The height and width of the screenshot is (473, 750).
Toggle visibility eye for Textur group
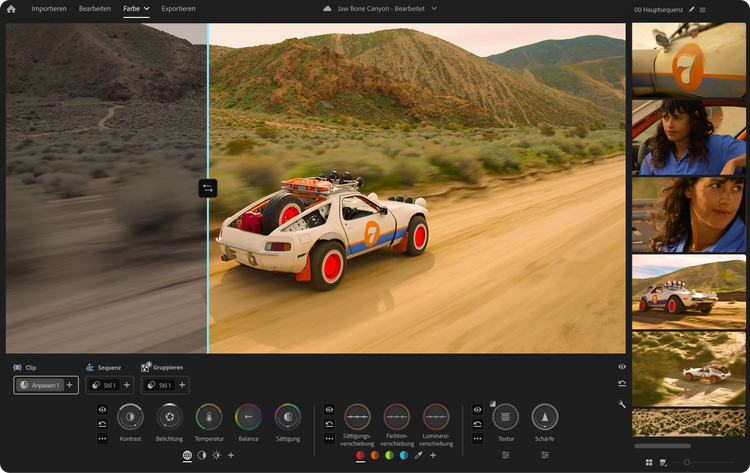[x=477, y=410]
